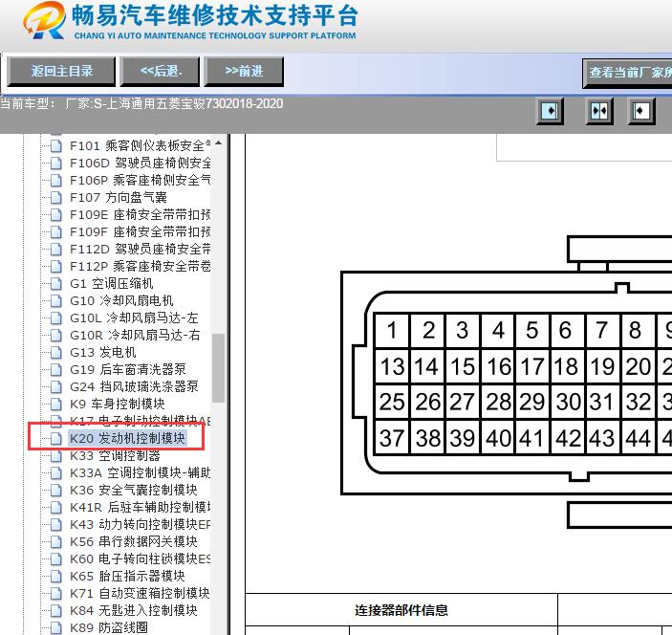Select K20 发动机控制模块 in the tree
Viewport: 672px width, 635px height.
point(127,438)
